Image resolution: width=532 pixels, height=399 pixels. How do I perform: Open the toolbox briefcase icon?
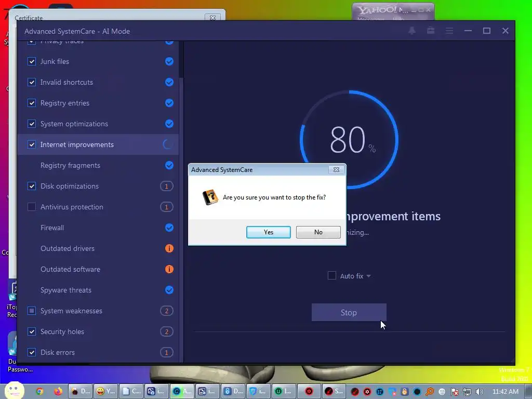[431, 31]
